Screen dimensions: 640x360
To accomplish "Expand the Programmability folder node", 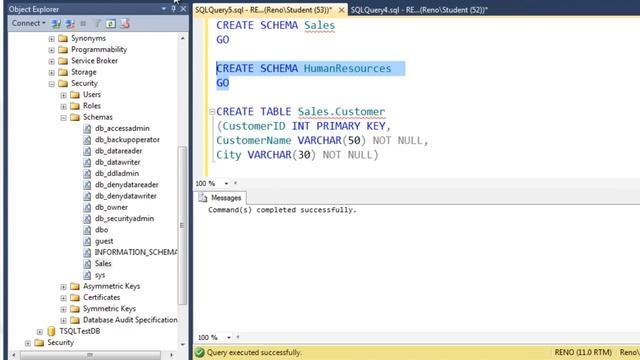I will (x=51, y=50).
